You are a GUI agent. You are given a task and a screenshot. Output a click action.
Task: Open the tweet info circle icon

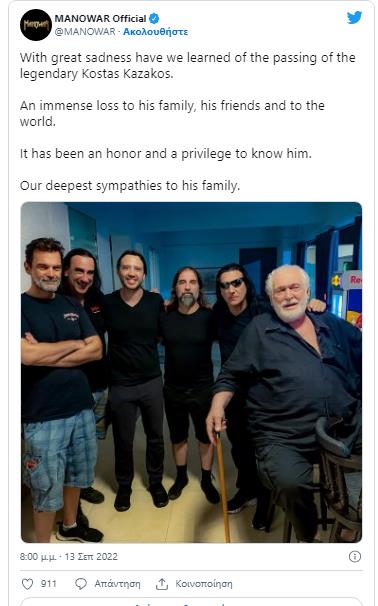(x=354, y=557)
